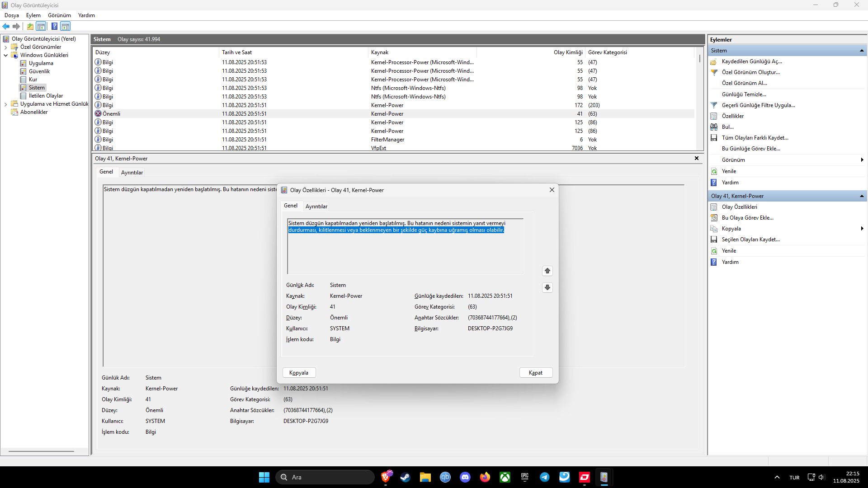
Task: Click the taskbar Ara search box
Action: (325, 477)
